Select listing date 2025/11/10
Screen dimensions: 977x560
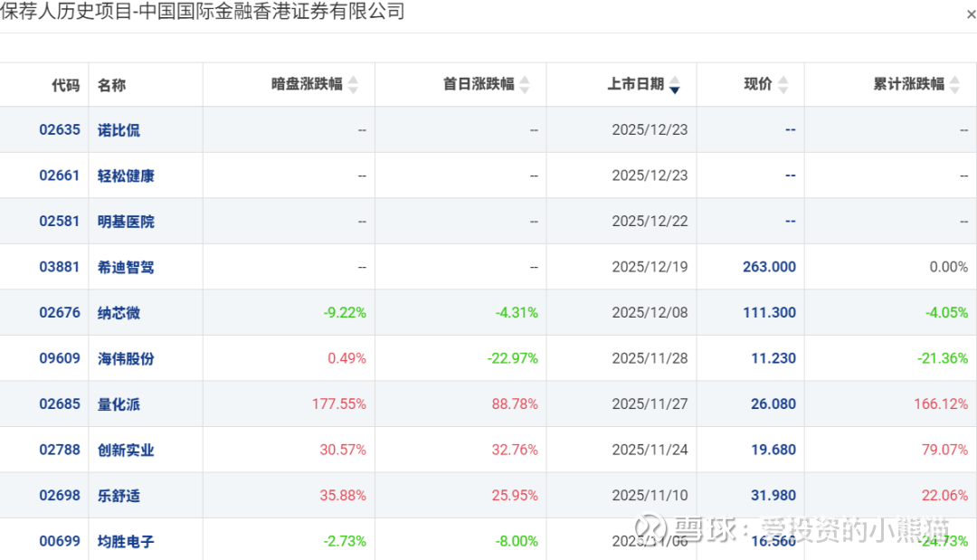[x=650, y=495]
